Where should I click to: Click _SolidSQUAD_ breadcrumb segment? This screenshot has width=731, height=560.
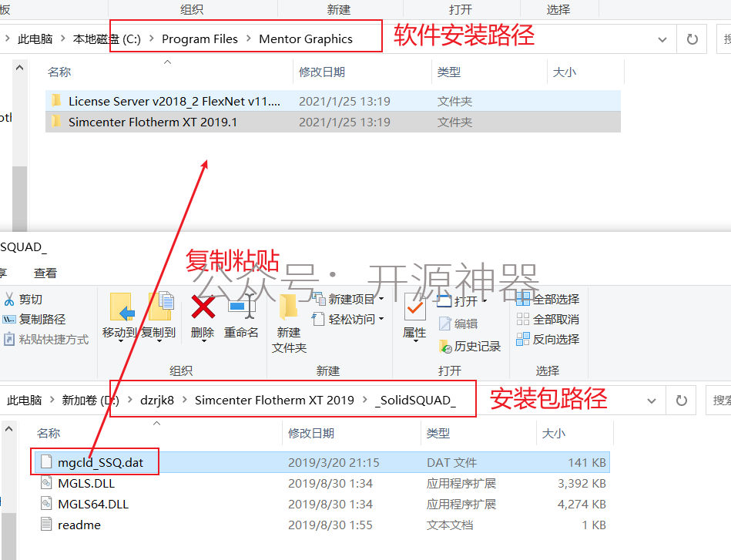coord(415,400)
